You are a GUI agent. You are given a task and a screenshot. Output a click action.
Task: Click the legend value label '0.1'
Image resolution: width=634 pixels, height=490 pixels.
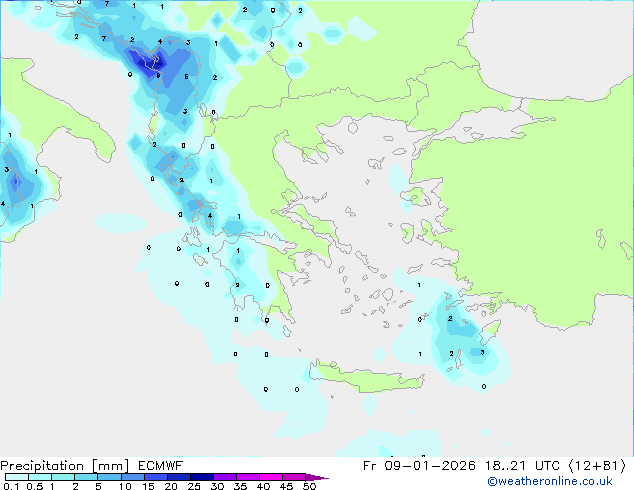pos(11,486)
